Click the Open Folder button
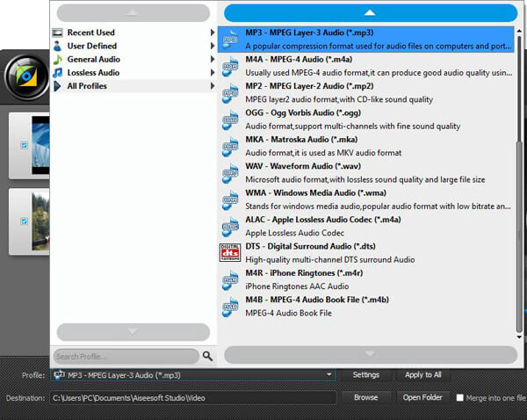The width and height of the screenshot is (527, 420). pyautogui.click(x=422, y=397)
